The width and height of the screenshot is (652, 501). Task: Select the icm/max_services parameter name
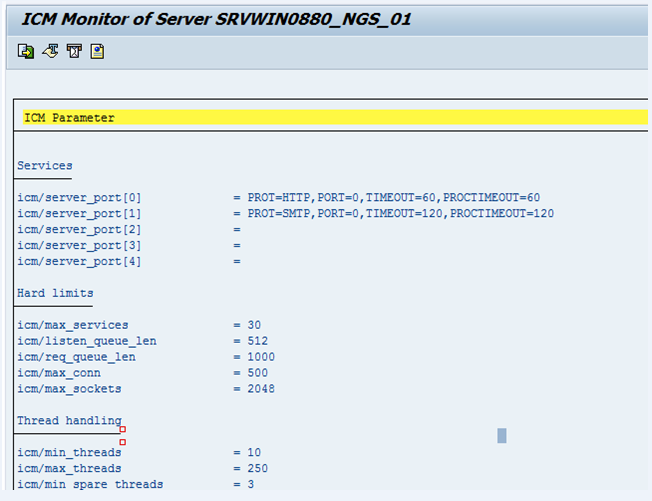pos(72,326)
